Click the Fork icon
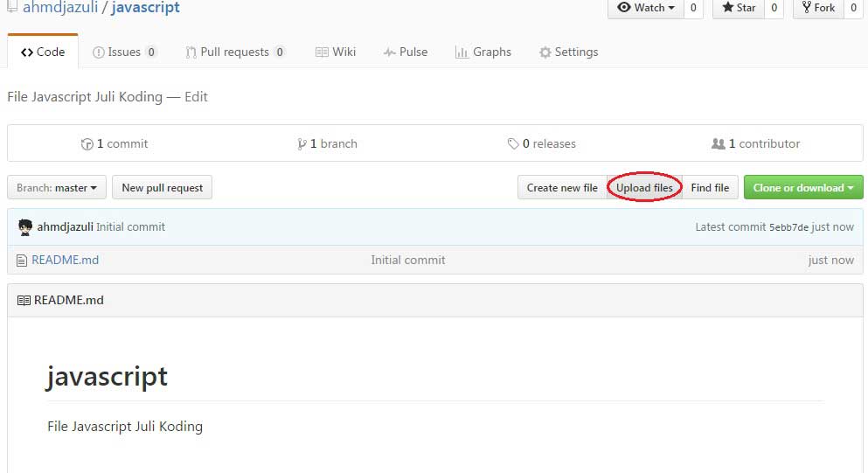 [x=807, y=7]
